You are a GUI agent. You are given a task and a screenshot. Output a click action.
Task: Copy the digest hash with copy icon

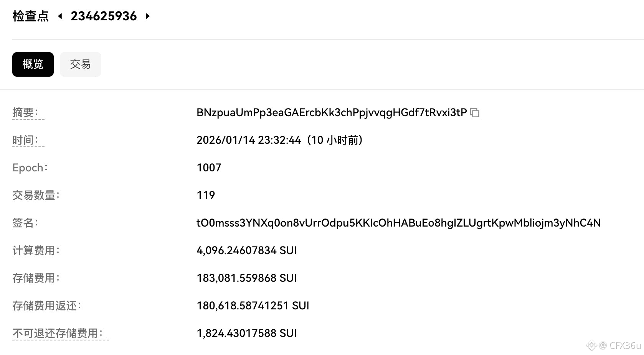pos(475,113)
